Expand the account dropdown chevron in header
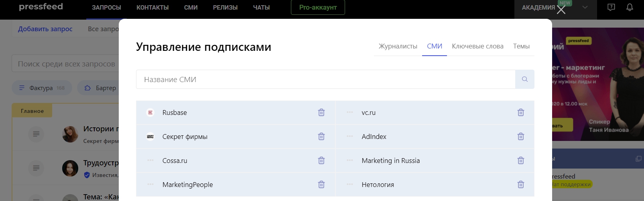The height and width of the screenshot is (201, 644). tap(585, 7)
